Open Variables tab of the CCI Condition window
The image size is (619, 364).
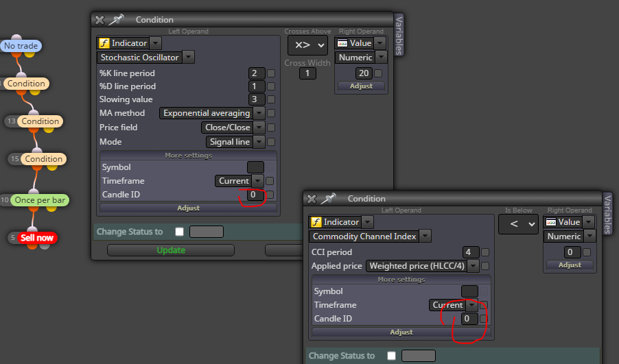(607, 214)
